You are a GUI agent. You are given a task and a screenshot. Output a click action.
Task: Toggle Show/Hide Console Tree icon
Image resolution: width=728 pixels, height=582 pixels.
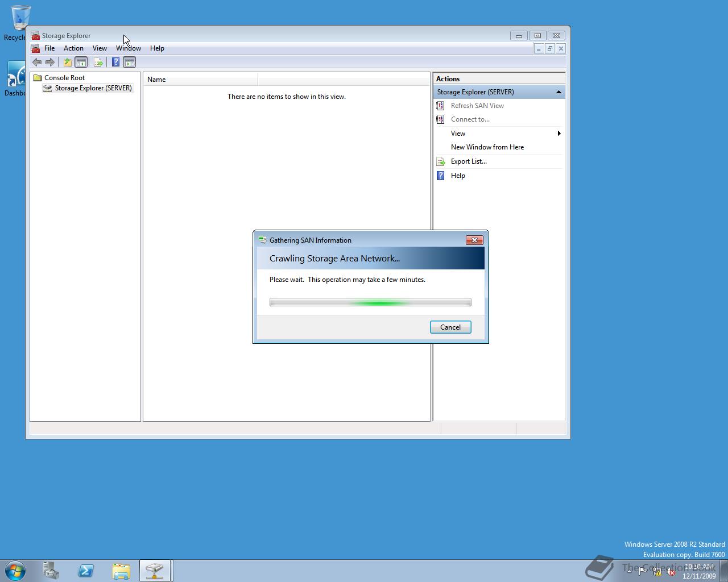pos(81,62)
